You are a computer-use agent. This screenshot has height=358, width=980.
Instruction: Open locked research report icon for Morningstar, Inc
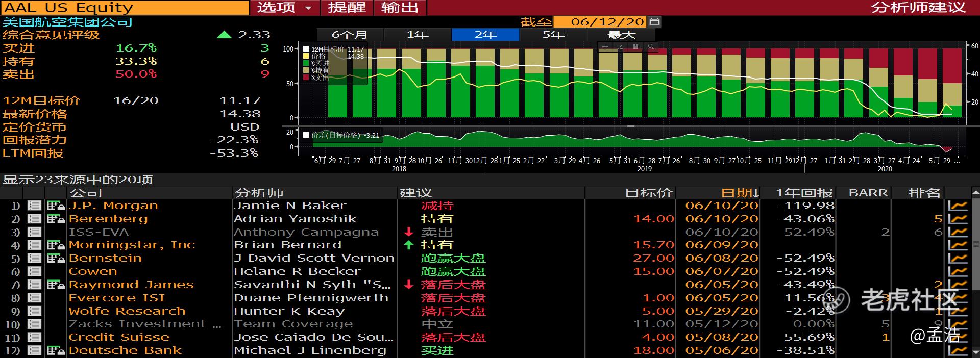(56, 245)
